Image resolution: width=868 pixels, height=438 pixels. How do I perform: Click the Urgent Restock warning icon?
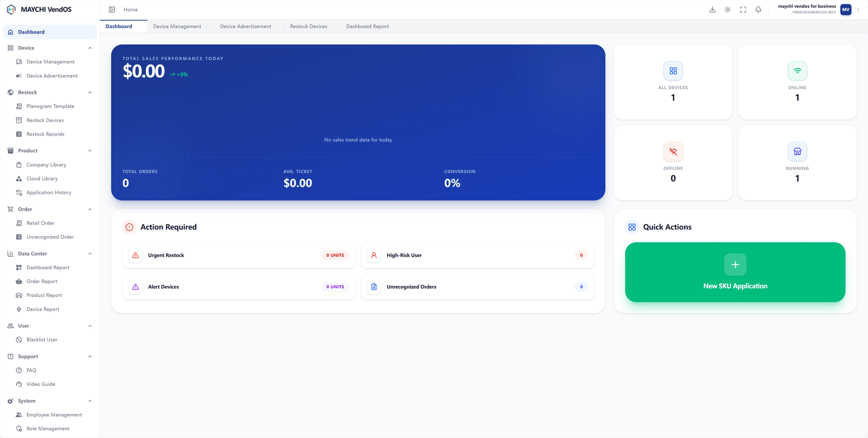point(136,255)
